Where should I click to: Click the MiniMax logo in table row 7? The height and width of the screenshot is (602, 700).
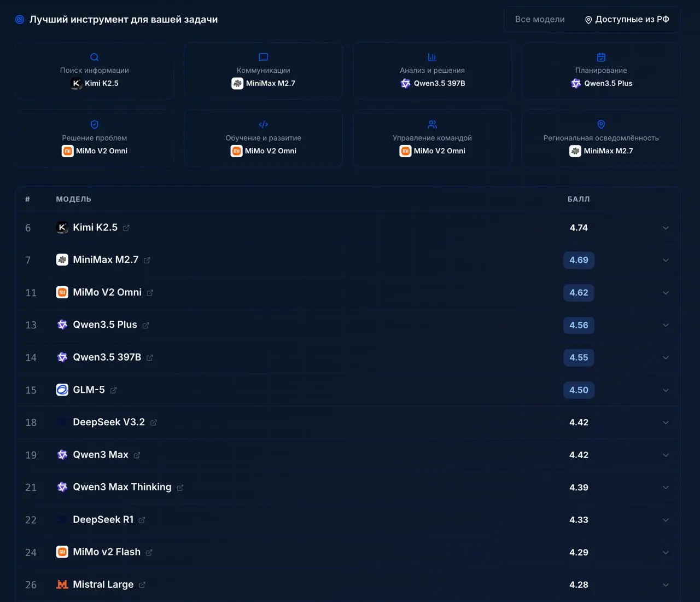pyautogui.click(x=62, y=260)
